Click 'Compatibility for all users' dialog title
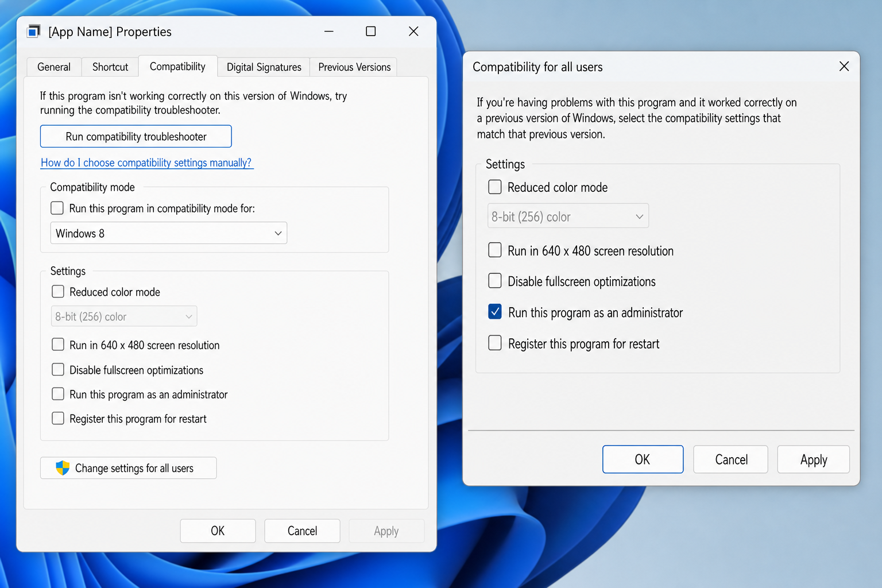 coord(537,67)
